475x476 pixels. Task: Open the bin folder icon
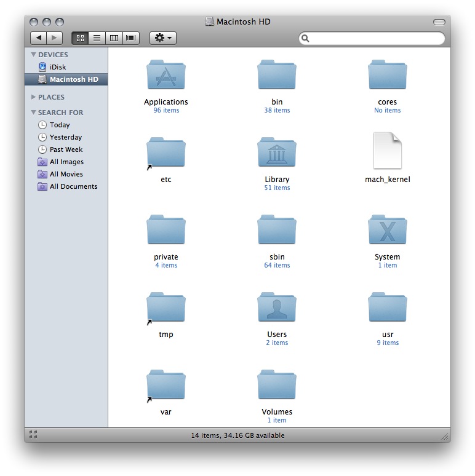coord(277,74)
